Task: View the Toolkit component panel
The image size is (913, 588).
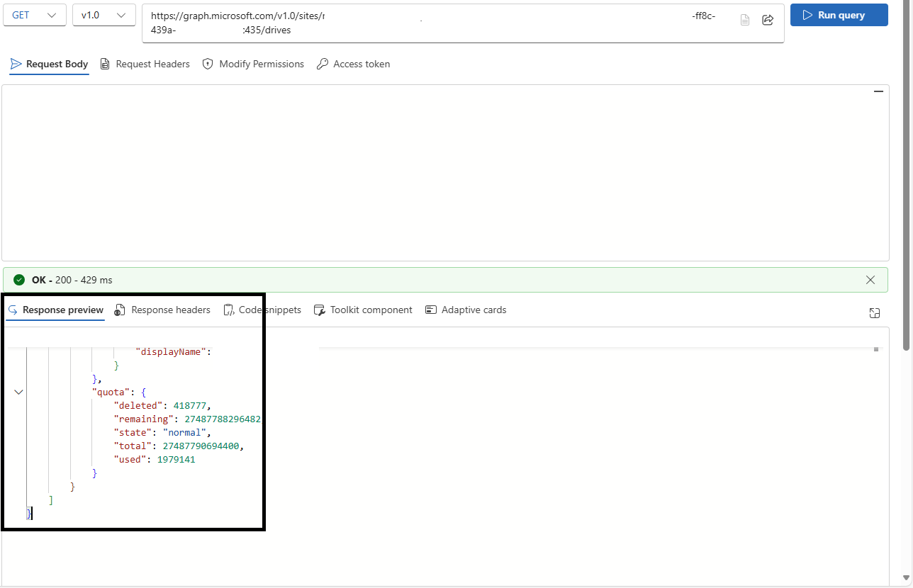Action: [x=363, y=310]
